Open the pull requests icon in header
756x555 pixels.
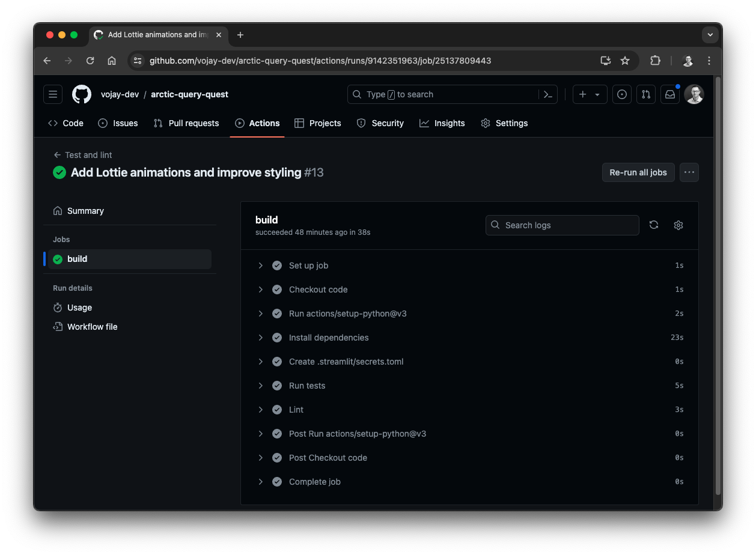[646, 94]
